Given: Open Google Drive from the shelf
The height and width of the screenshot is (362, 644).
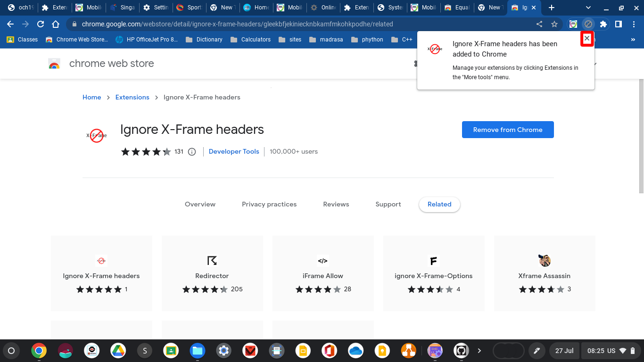Looking at the screenshot, I should (x=118, y=351).
